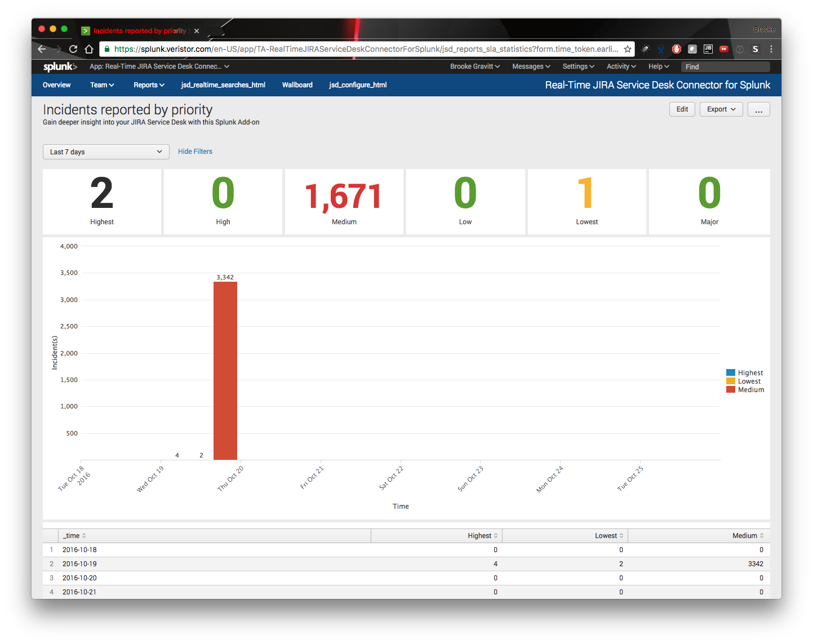The height and width of the screenshot is (644, 813).
Task: Bookmark this page with the star
Action: click(x=627, y=49)
